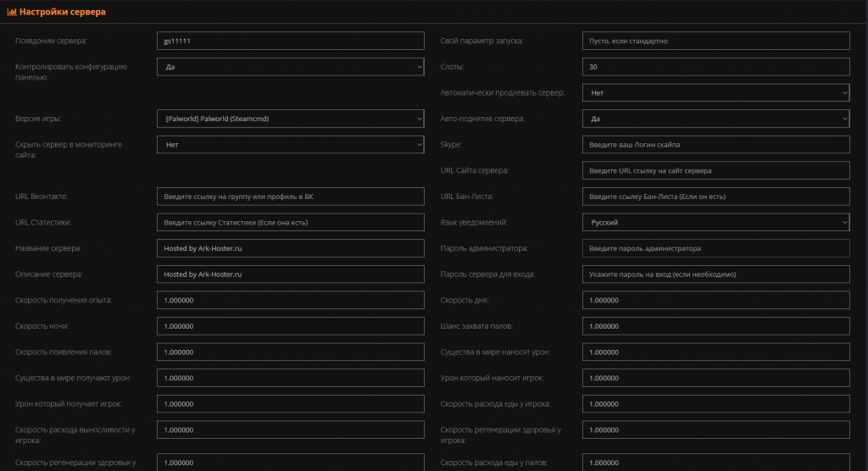Select the Шанс захвата палов field

tap(715, 326)
